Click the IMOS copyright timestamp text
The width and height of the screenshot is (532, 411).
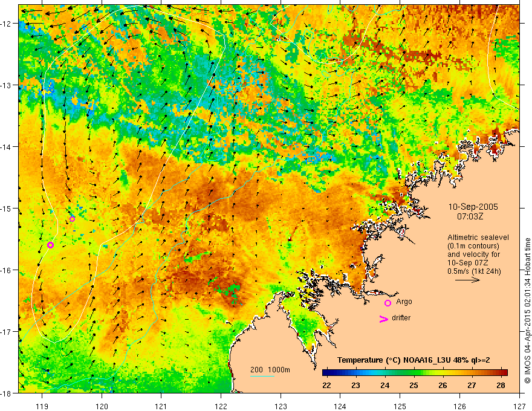tap(527, 310)
